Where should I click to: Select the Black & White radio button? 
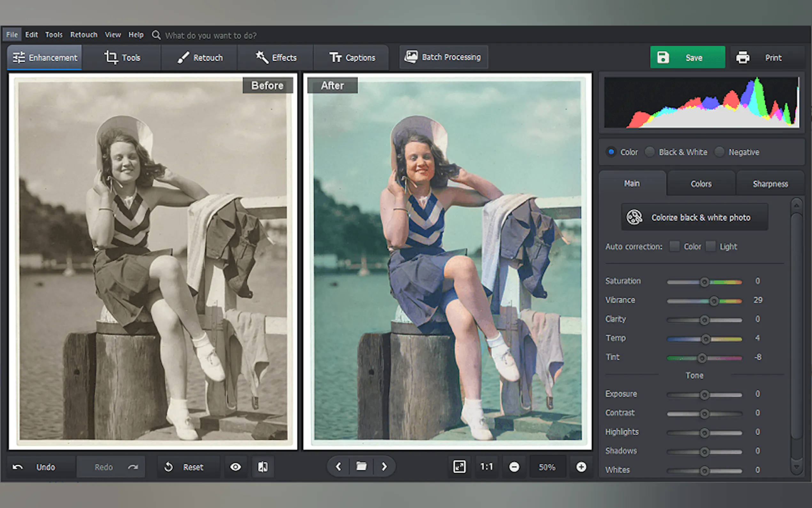pyautogui.click(x=650, y=152)
